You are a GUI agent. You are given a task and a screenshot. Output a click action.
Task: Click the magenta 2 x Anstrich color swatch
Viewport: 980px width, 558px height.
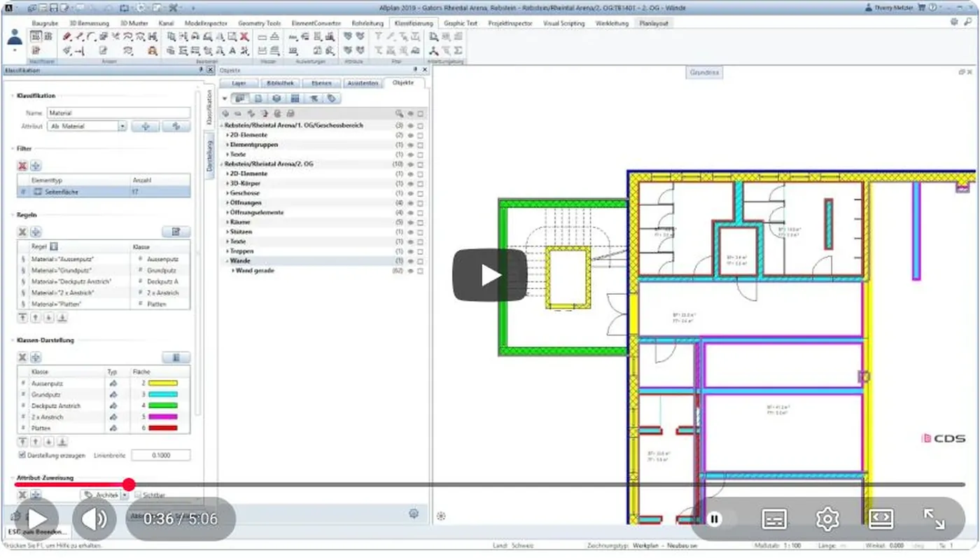pyautogui.click(x=163, y=417)
